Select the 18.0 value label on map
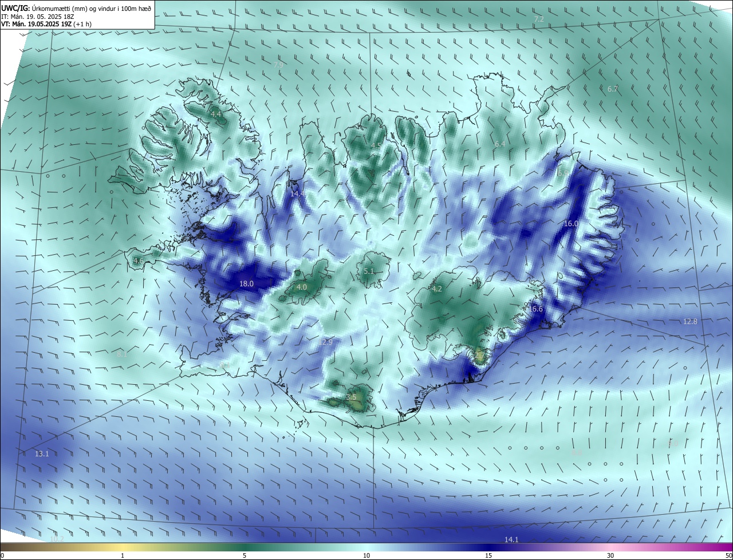This screenshot has width=733, height=560. click(246, 283)
